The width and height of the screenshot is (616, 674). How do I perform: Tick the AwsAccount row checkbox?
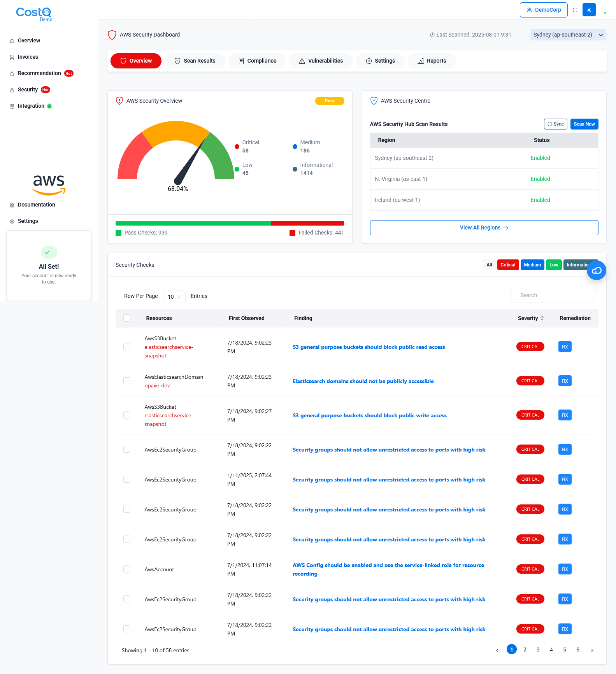pyautogui.click(x=127, y=569)
